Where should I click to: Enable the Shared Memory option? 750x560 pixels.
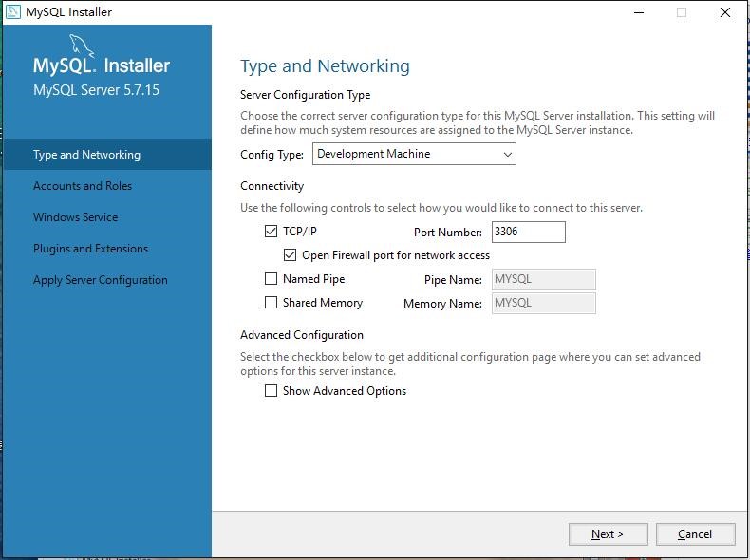pos(272,303)
